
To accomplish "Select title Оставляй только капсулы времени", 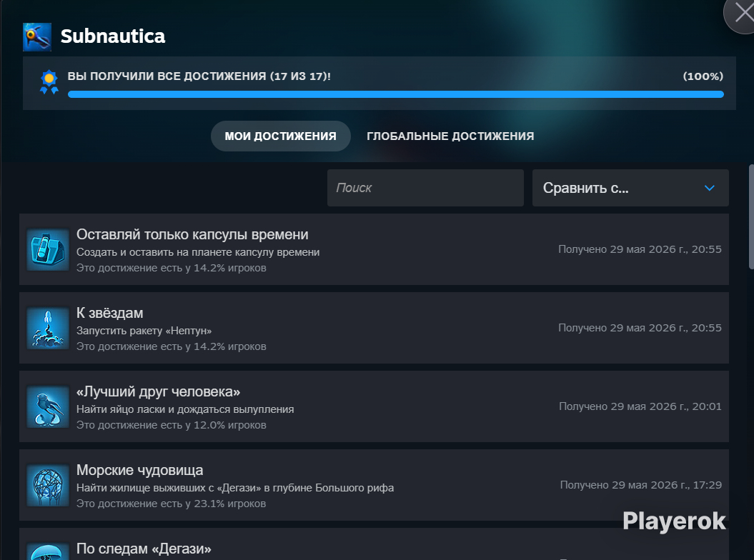I will (192, 234).
